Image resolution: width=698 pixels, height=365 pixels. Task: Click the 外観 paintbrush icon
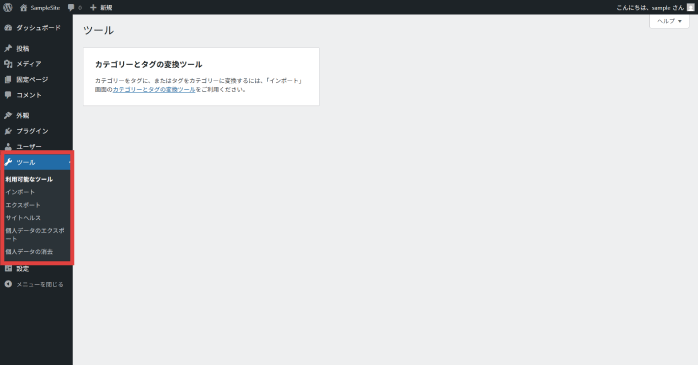click(8, 115)
